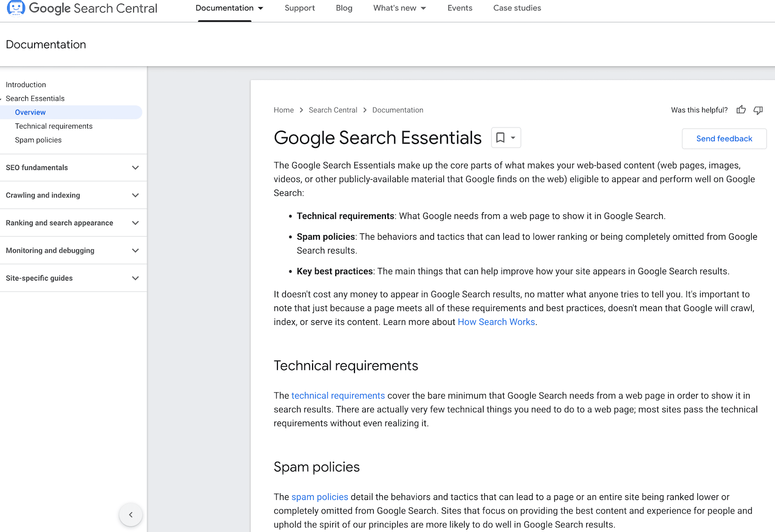Open Case studies in top navigation
The image size is (775, 532).
(517, 8)
